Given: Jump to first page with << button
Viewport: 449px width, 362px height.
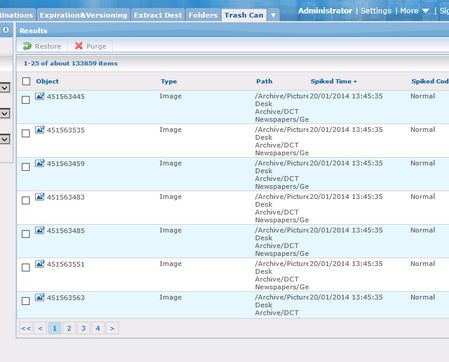Looking at the screenshot, I should click(x=26, y=328).
